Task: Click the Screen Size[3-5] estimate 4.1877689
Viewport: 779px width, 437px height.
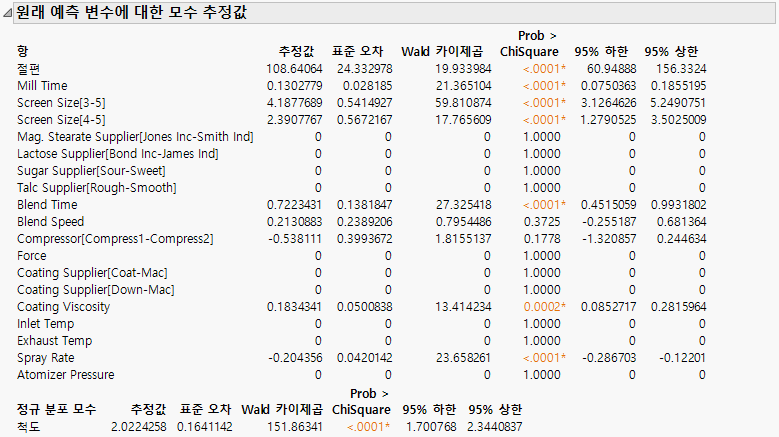Action: [295, 103]
